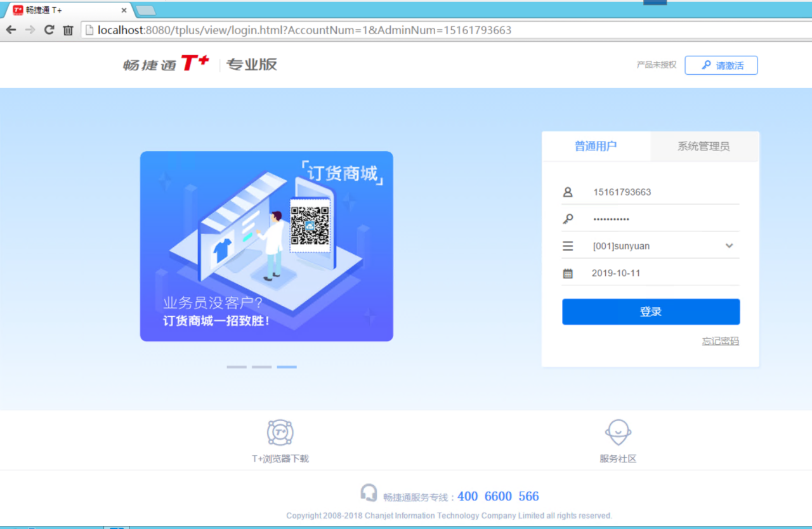This screenshot has height=529, width=812.
Task: Click the page icon in address bar
Action: [89, 30]
